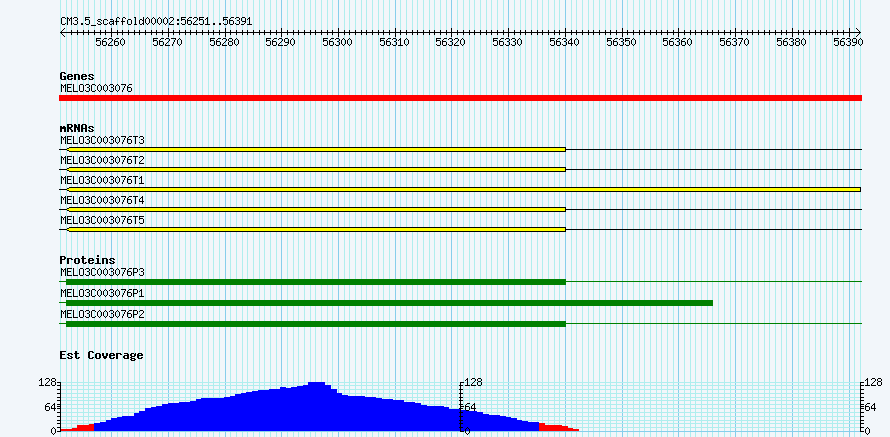Click the scaffold range label CM3.5_scaffold00002:56251..56391

156,22
